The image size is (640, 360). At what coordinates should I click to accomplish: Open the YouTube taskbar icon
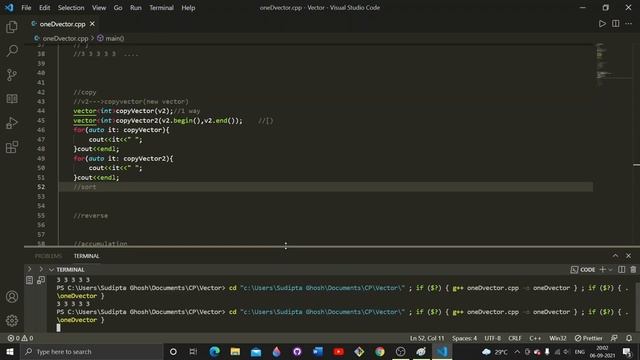pos(338,351)
